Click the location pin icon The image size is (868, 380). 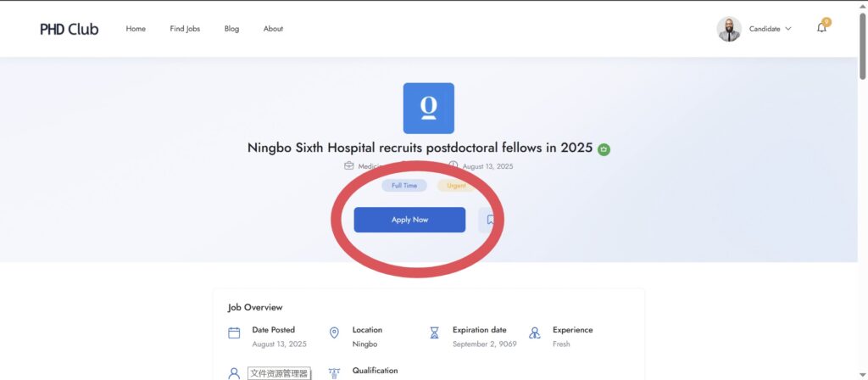(334, 332)
